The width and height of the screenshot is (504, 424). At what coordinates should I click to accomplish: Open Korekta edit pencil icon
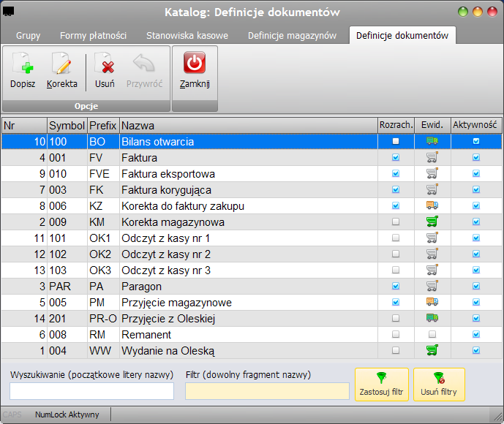coord(61,64)
